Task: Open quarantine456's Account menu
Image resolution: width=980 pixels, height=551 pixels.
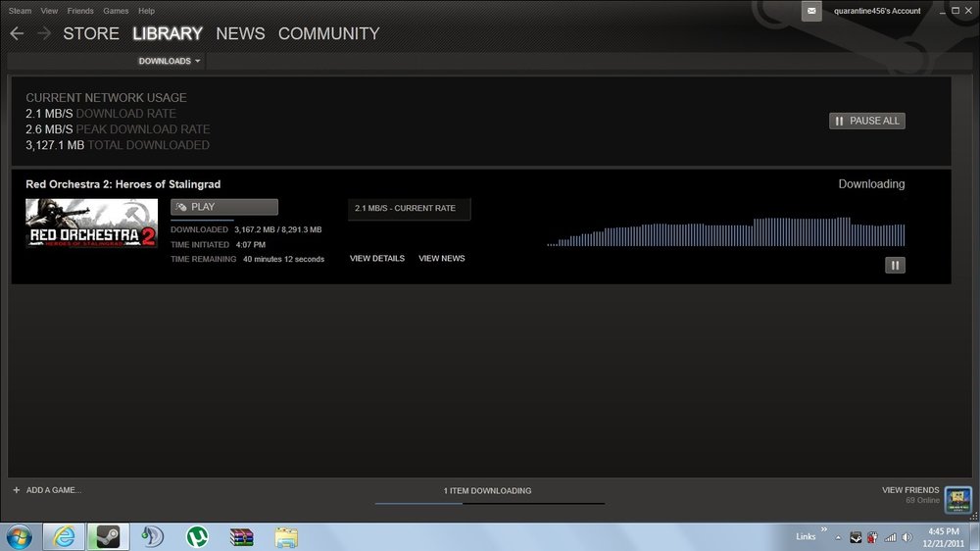Action: tap(877, 11)
